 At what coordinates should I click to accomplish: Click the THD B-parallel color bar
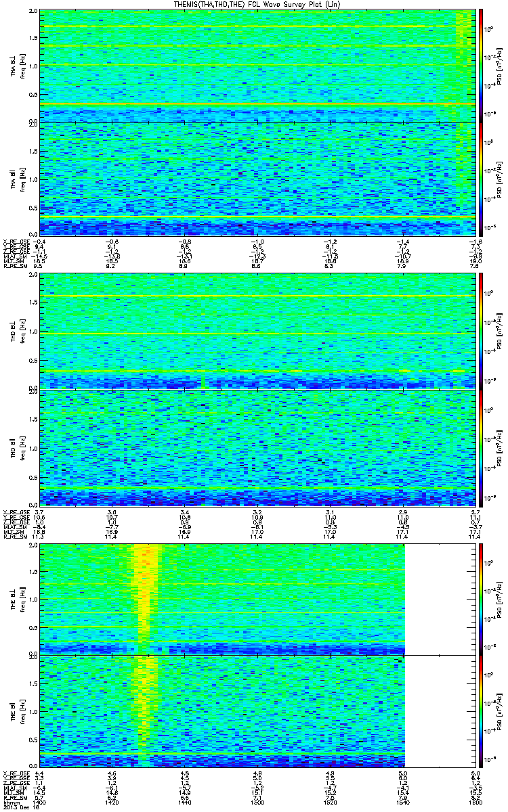pos(481,447)
